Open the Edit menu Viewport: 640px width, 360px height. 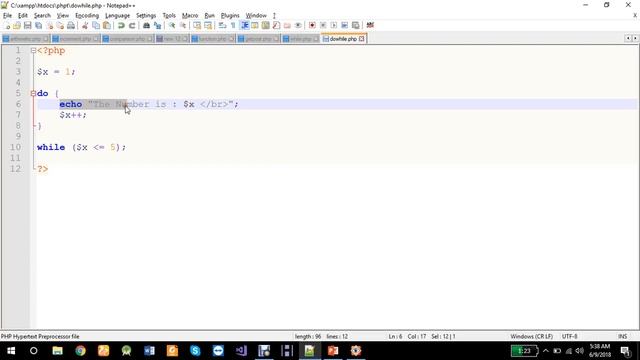23,16
